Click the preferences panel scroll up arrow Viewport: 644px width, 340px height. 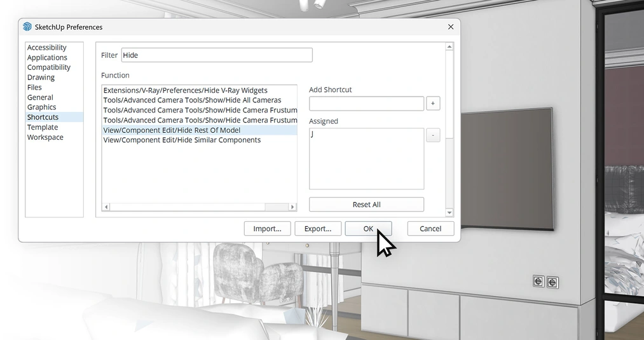pos(449,46)
